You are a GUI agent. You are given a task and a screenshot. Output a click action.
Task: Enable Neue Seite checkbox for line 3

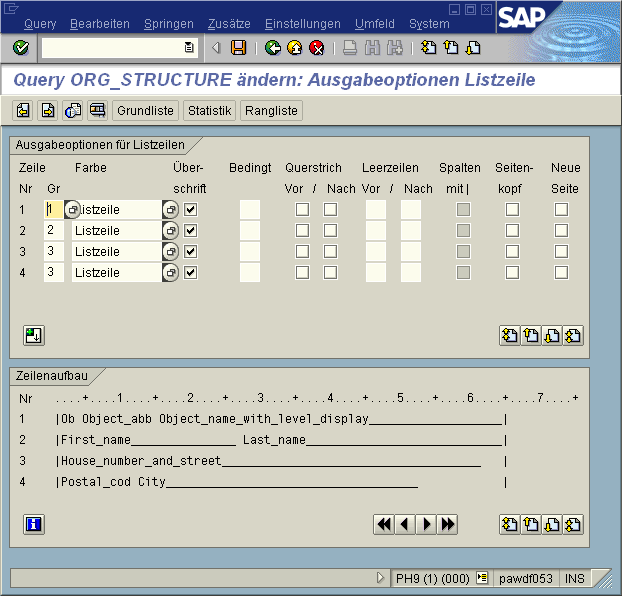coord(562,251)
